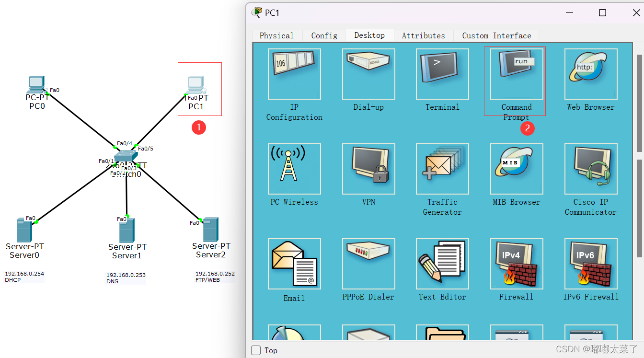This screenshot has width=644, height=358.
Task: Open Cisco IP Communicator
Action: 591,169
